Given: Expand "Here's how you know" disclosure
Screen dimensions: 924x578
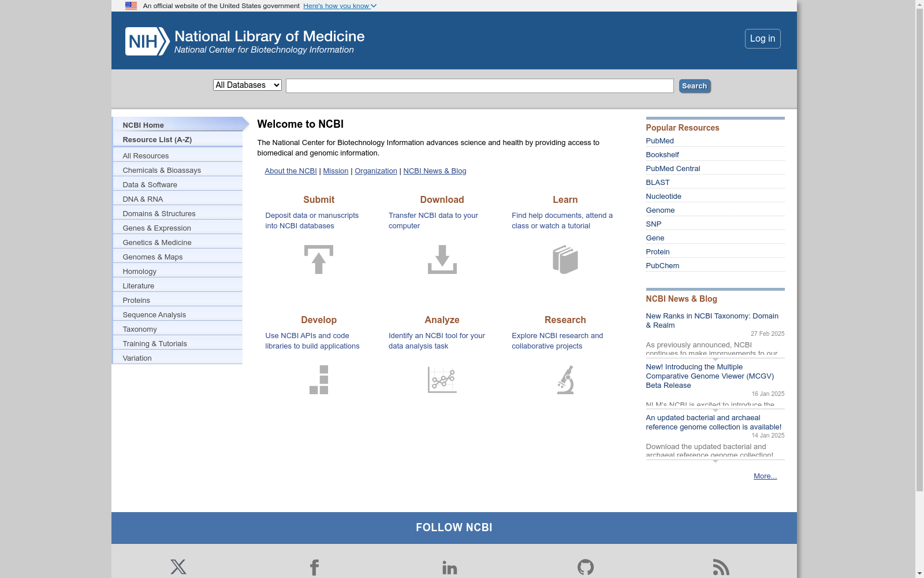Looking at the screenshot, I should 340,6.
